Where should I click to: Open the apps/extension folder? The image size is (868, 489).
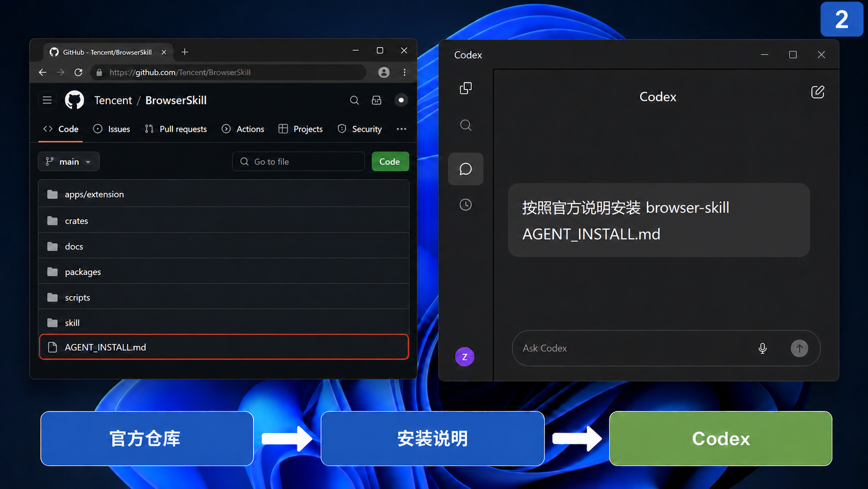point(224,194)
